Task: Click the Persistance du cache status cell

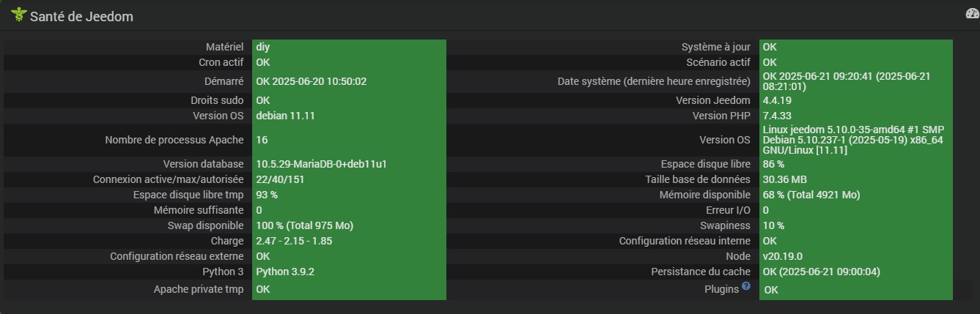Action: (821, 272)
